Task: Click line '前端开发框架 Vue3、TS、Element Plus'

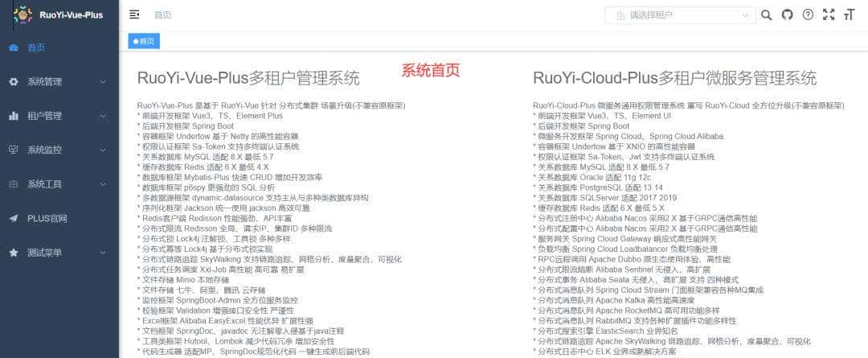Action: (210, 116)
